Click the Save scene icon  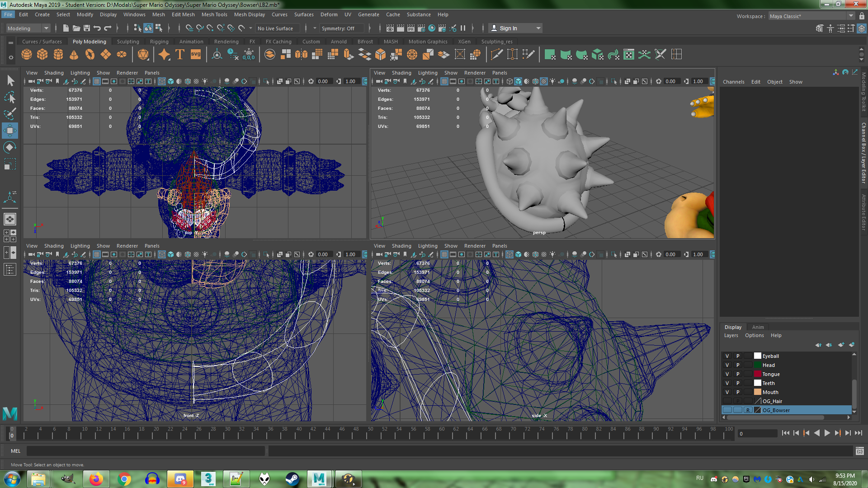click(87, 28)
